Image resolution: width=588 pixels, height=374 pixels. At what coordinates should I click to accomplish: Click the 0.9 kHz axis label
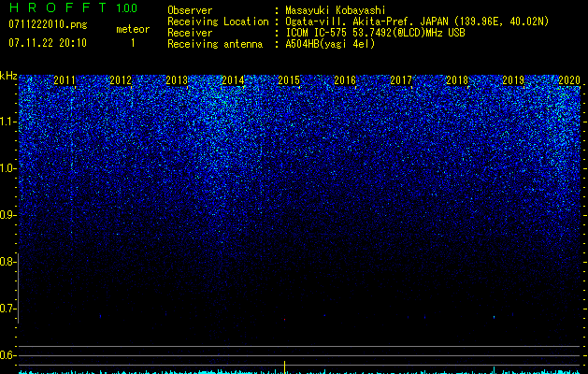(x=8, y=215)
